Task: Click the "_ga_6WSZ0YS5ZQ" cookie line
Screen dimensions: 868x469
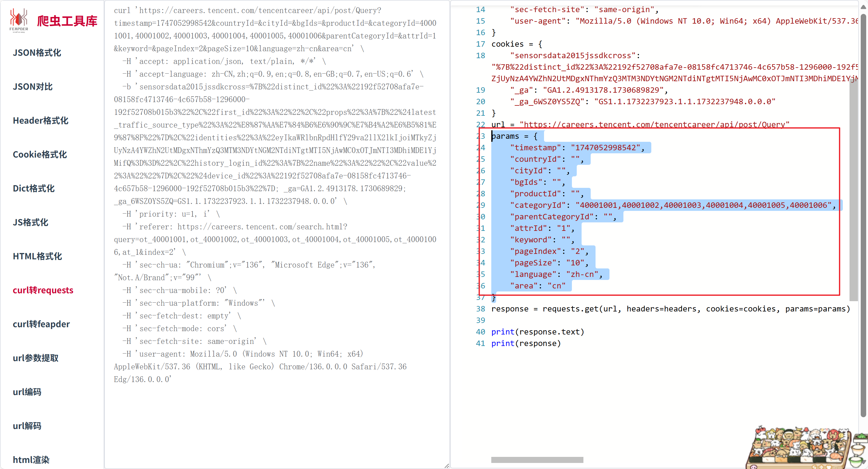Action: [x=643, y=101]
